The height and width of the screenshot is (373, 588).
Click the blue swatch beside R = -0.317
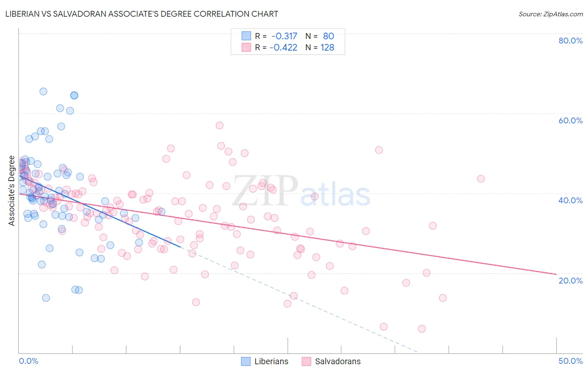point(246,36)
